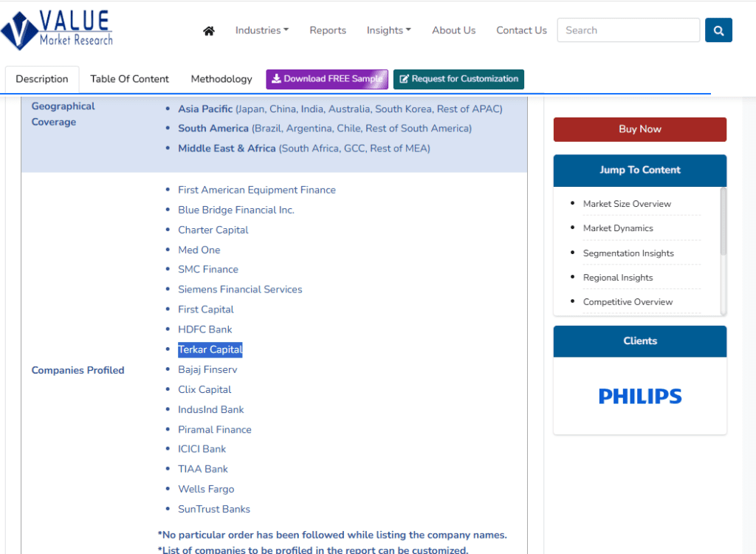Click the Philips client logo
This screenshot has height=554, width=756.
tap(639, 396)
